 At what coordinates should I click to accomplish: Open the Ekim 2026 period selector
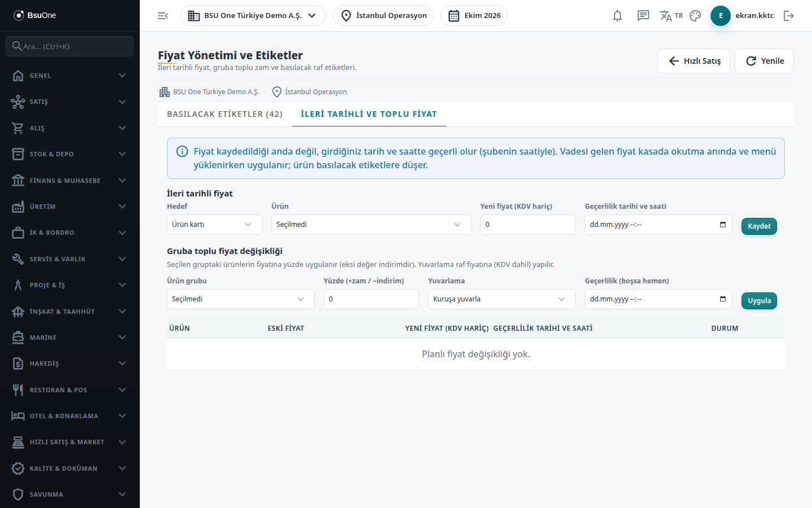pos(474,16)
